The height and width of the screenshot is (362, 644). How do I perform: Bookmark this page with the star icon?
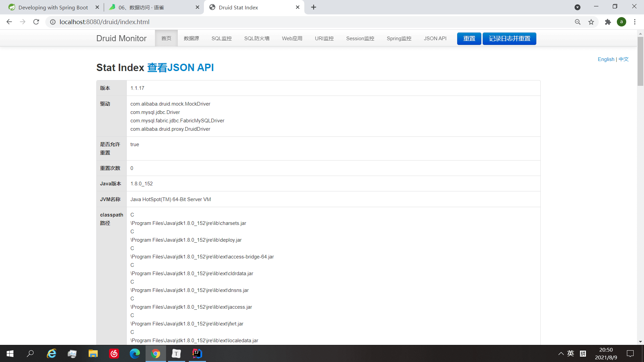click(591, 22)
